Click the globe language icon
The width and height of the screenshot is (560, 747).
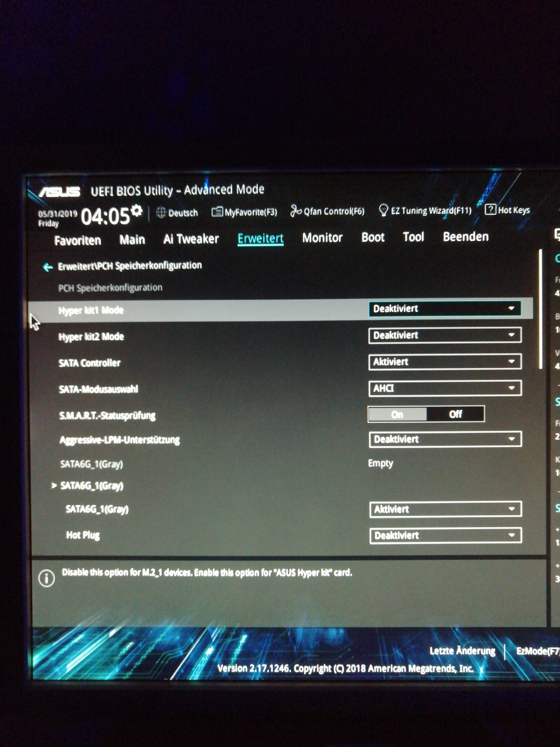click(x=161, y=213)
